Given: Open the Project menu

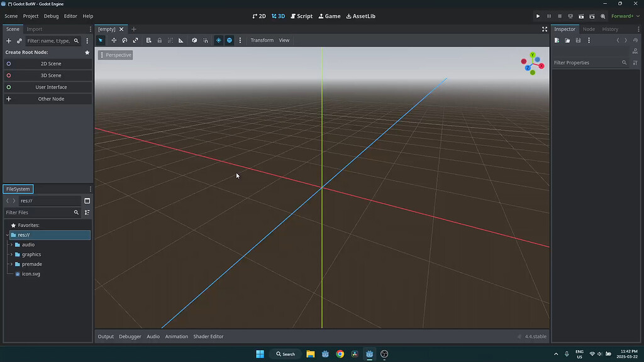Looking at the screenshot, I should [30, 16].
